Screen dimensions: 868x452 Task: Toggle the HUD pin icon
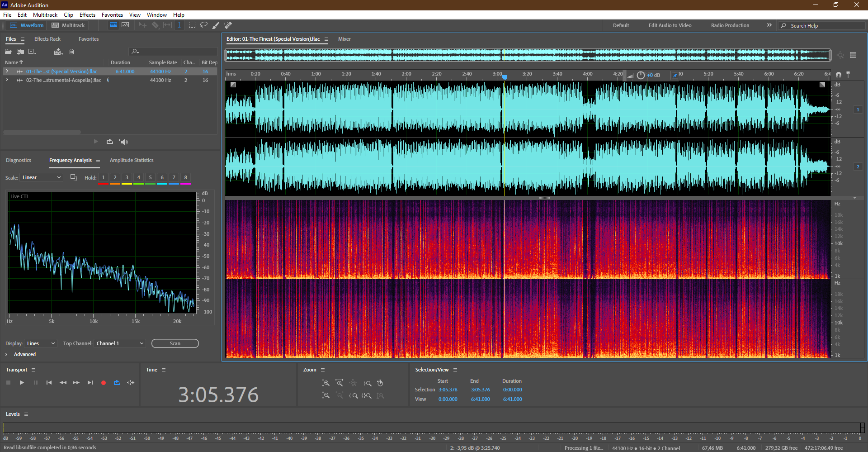(x=675, y=75)
